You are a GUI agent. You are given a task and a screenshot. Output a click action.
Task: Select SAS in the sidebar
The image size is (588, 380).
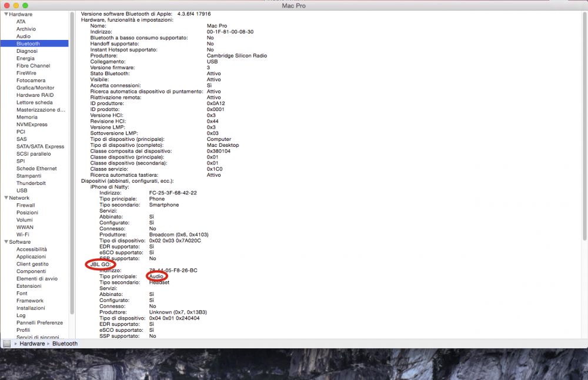pos(21,139)
